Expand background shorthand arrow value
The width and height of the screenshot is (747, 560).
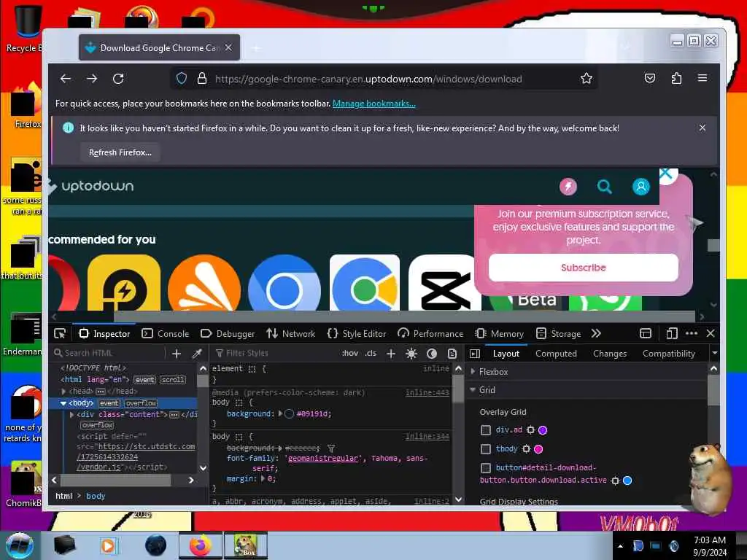(280, 414)
